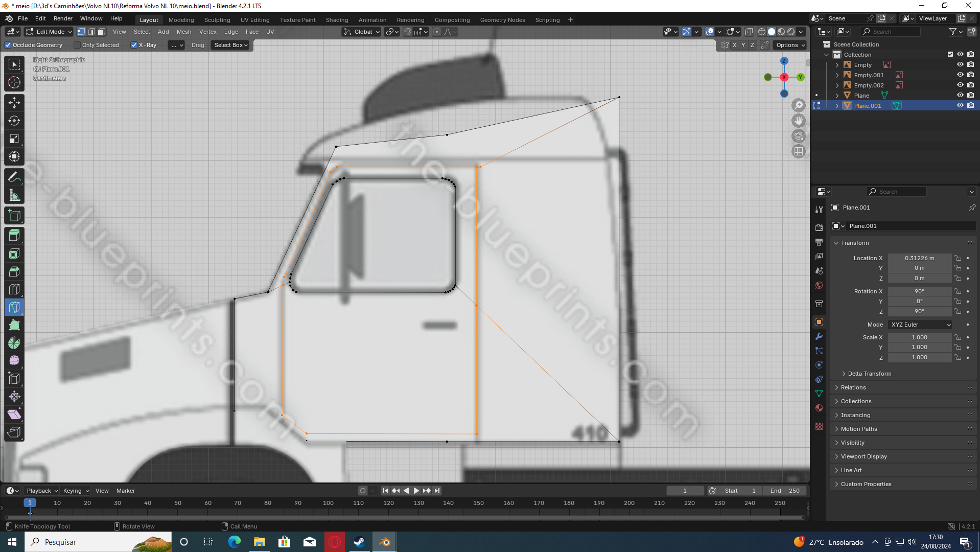Choose the Rotate tool
980x552 pixels.
point(14,121)
